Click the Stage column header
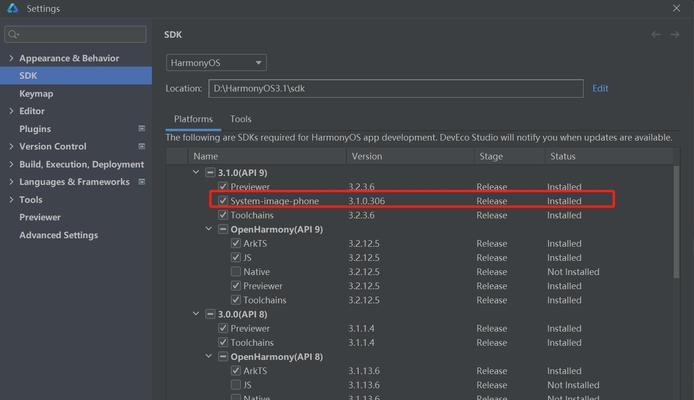 click(x=509, y=156)
